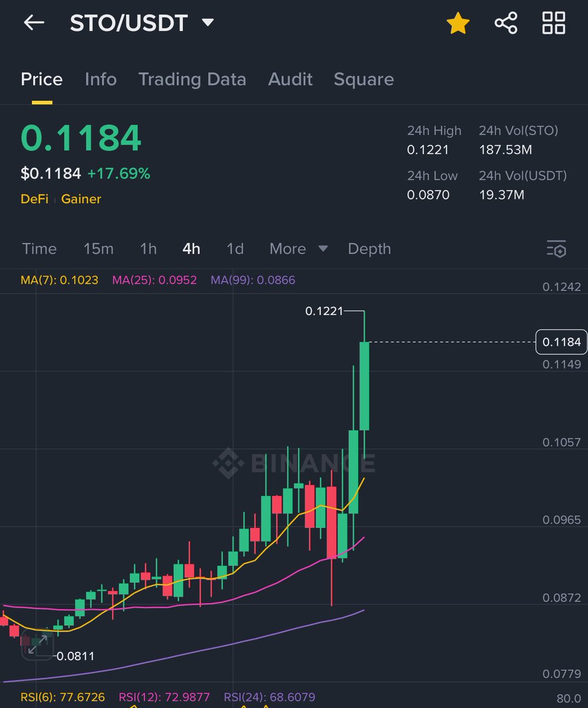Tap the 24h Low value 0.0870
Screen dimensions: 588x708
(x=428, y=195)
